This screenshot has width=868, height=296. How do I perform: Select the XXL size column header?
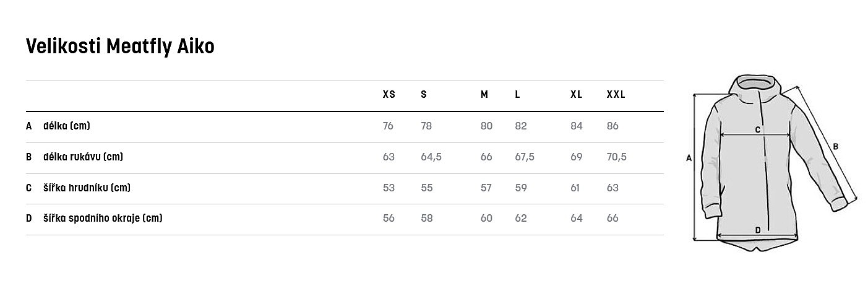tap(616, 95)
